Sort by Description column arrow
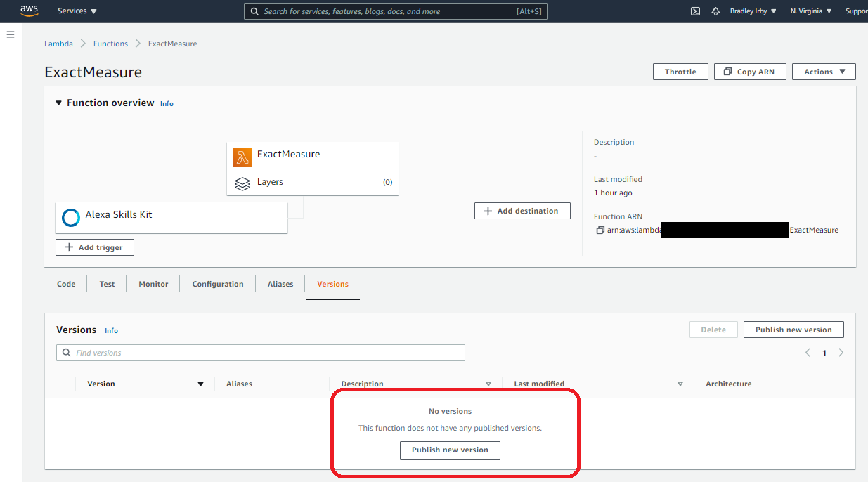Image resolution: width=868 pixels, height=482 pixels. (488, 384)
